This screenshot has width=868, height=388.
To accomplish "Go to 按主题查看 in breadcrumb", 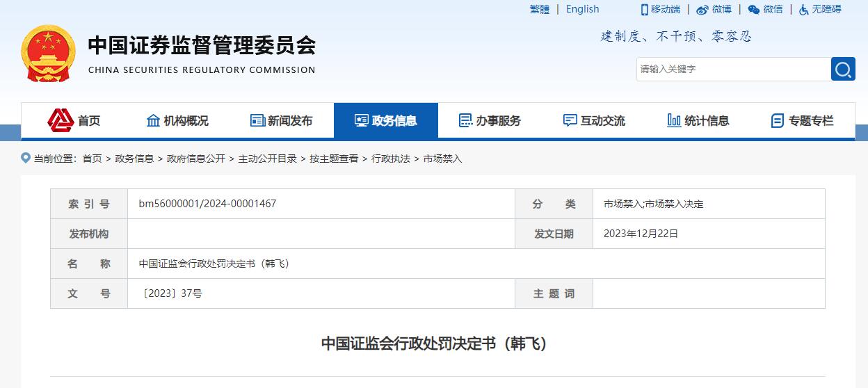I will (335, 159).
